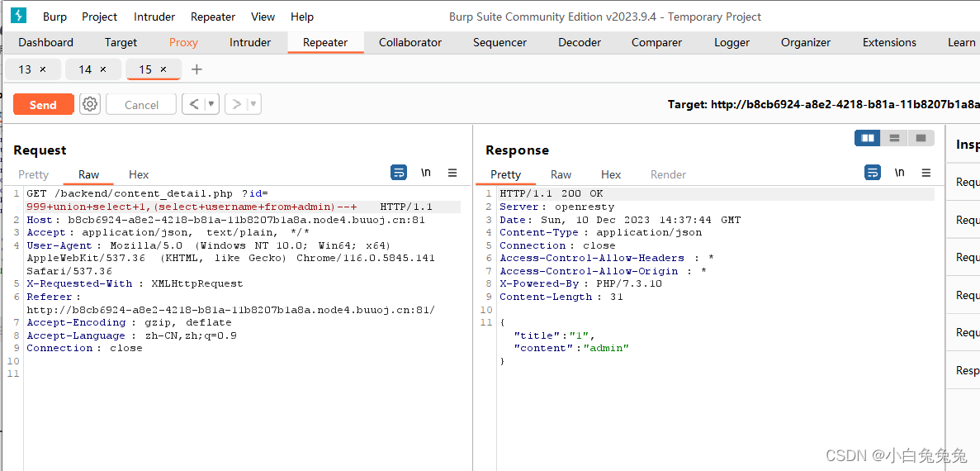Add a new Repeater tab
Screen dimensions: 980x471
[x=196, y=69]
